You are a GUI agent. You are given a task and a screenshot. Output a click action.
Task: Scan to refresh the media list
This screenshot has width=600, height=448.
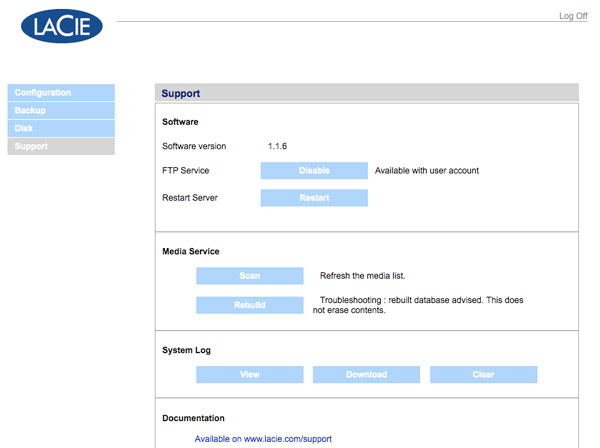(250, 276)
